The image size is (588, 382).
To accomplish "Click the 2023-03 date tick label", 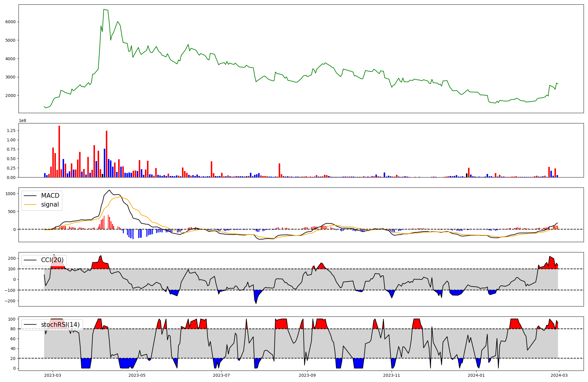I will click(x=53, y=375).
